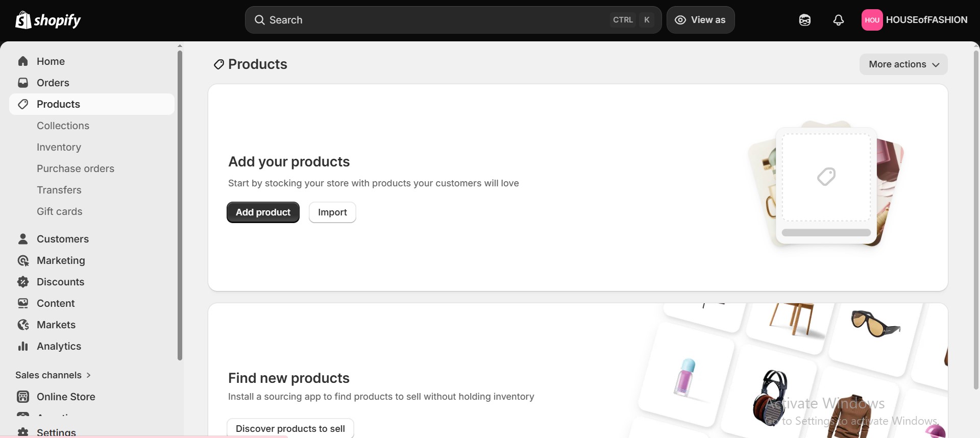Click the CTRL K shortcut hint

[632, 20]
